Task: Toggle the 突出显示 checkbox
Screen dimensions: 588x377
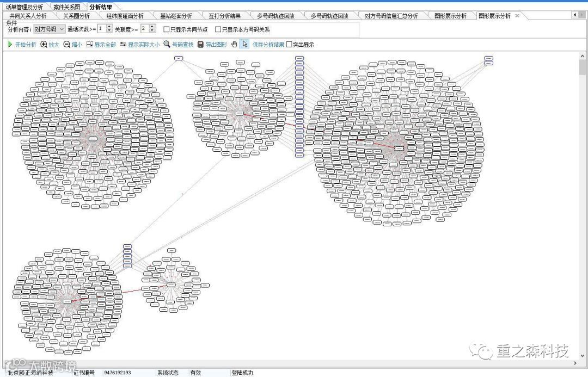Action: click(289, 45)
